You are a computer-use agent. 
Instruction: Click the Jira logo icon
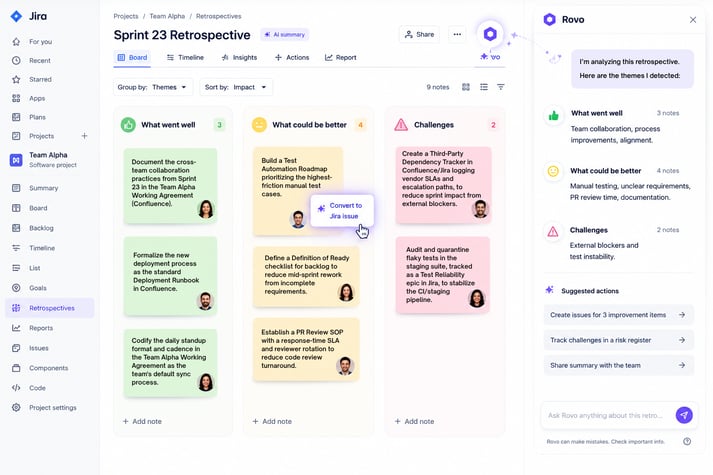(x=16, y=16)
